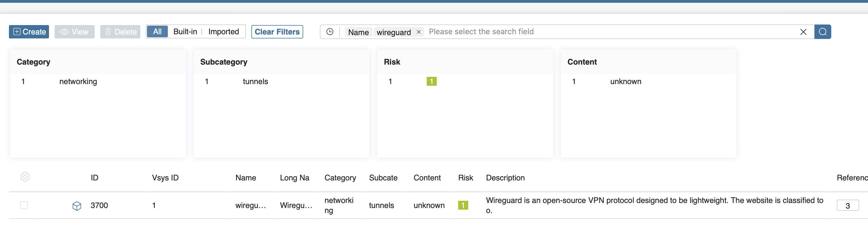Image resolution: width=868 pixels, height=235 pixels.
Task: Show only Built-in applications
Action: click(185, 32)
